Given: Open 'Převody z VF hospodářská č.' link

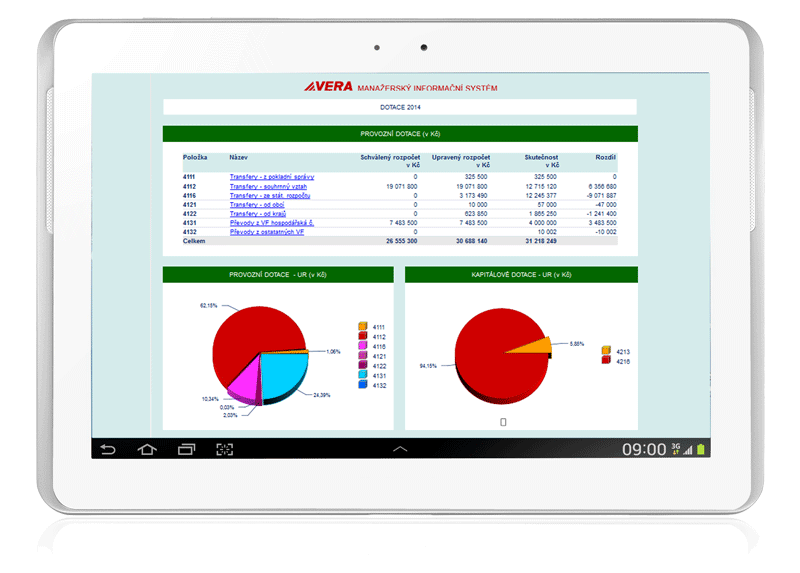Looking at the screenshot, I should click(271, 222).
